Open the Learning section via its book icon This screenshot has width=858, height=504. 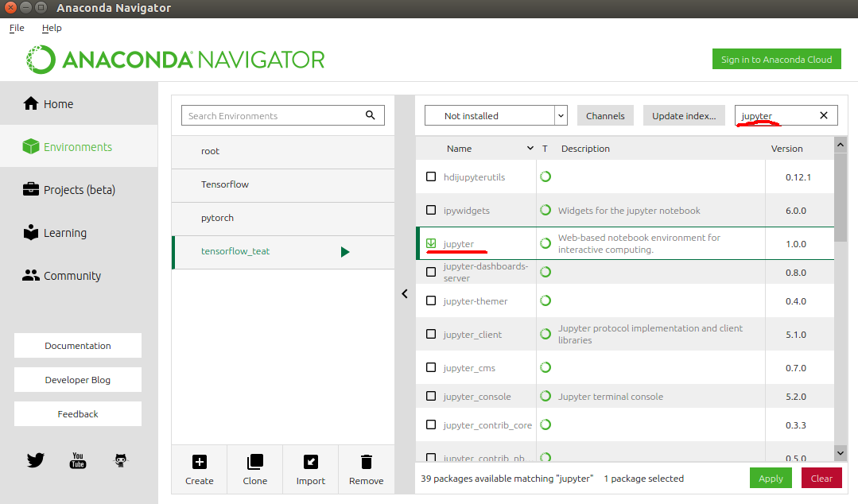pos(31,232)
